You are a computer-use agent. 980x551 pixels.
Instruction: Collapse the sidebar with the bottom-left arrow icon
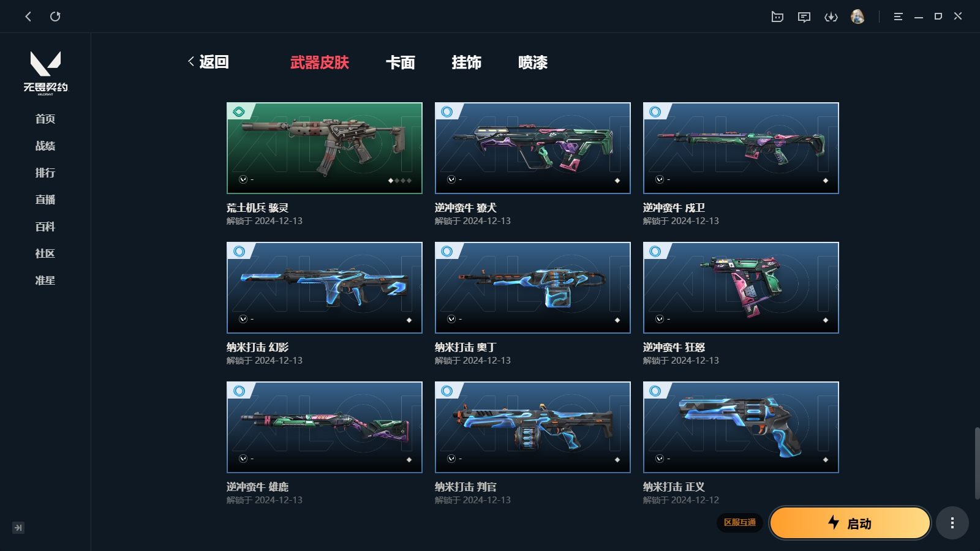(18, 528)
